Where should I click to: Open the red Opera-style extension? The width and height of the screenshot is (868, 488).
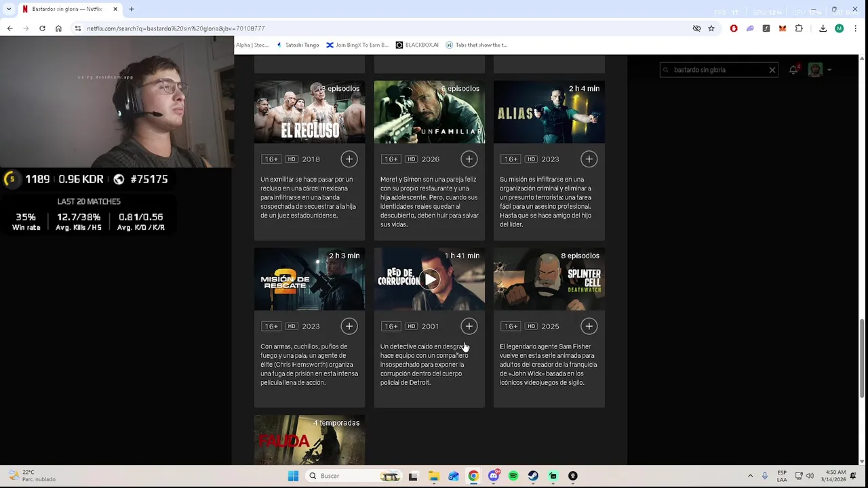pos(734,28)
